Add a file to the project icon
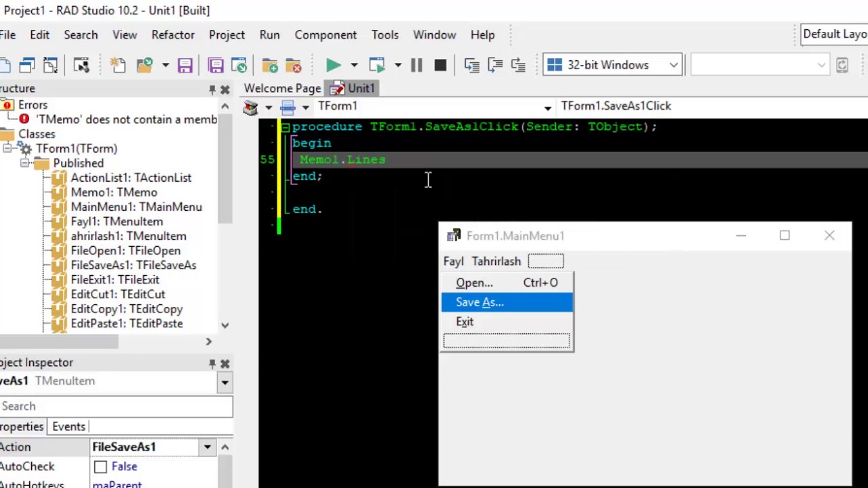Image resolution: width=868 pixels, height=488 pixels. [270, 65]
